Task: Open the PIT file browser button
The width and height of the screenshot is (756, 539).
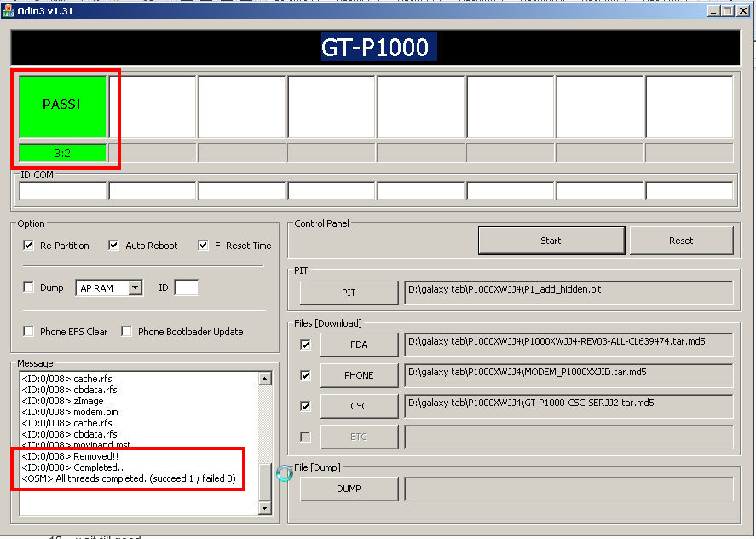Action: click(349, 293)
